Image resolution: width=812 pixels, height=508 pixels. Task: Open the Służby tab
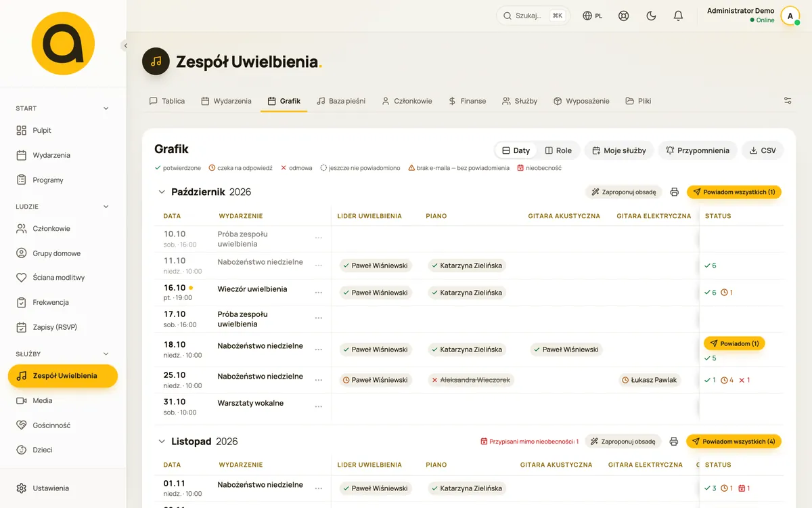(x=520, y=101)
